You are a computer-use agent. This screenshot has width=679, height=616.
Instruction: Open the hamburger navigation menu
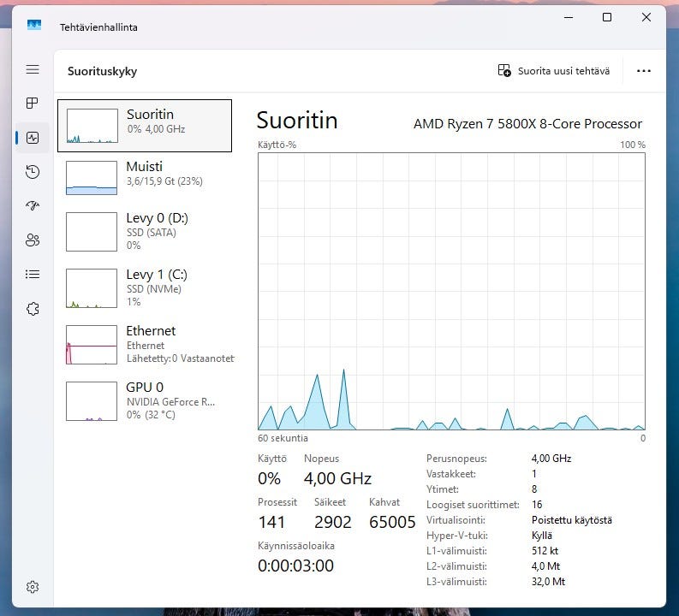coord(33,69)
